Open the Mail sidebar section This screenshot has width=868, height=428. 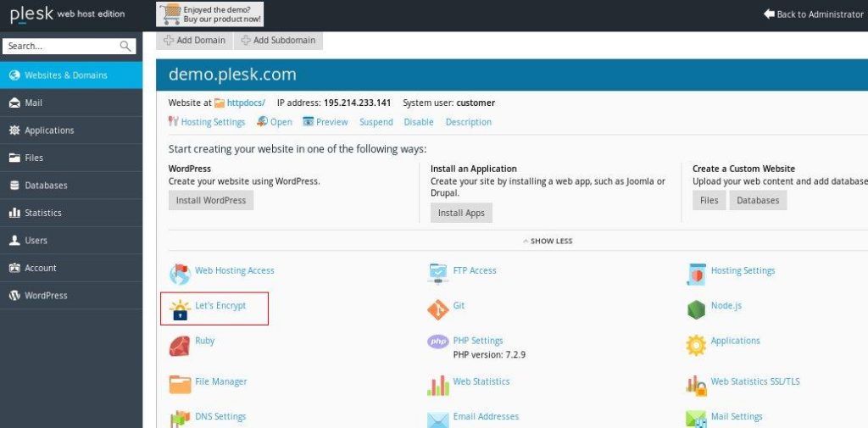(x=71, y=103)
